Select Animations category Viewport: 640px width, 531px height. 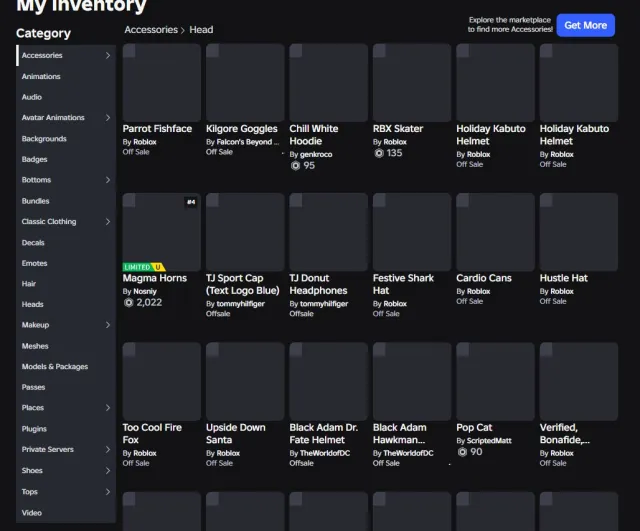pyautogui.click(x=66, y=76)
